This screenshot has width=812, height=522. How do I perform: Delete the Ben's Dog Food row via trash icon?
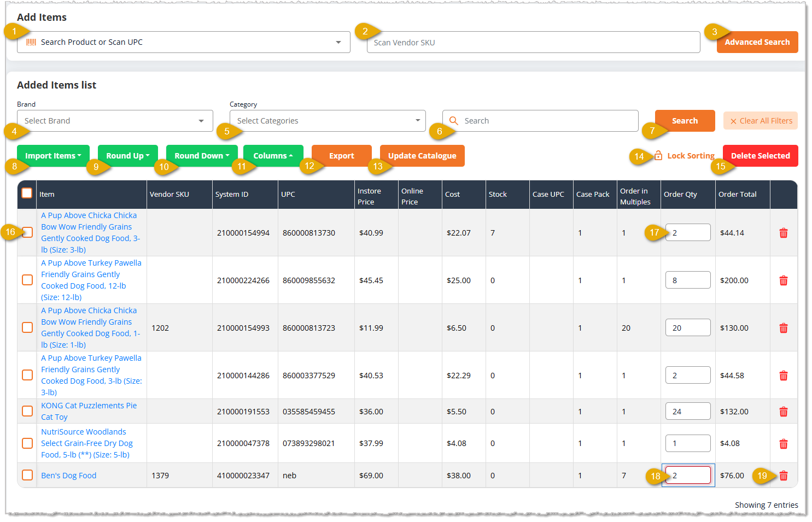[783, 476]
